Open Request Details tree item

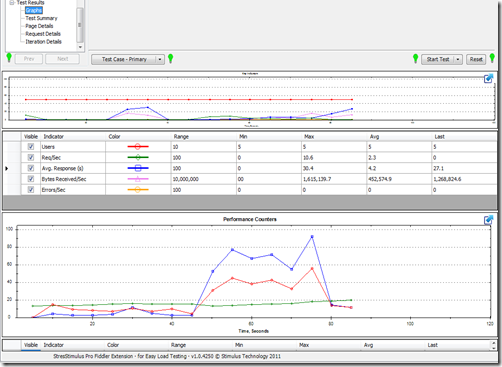point(43,34)
